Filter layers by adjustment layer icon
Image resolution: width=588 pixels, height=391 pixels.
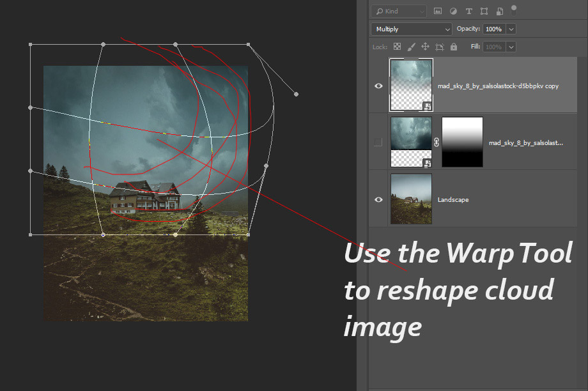(x=453, y=11)
